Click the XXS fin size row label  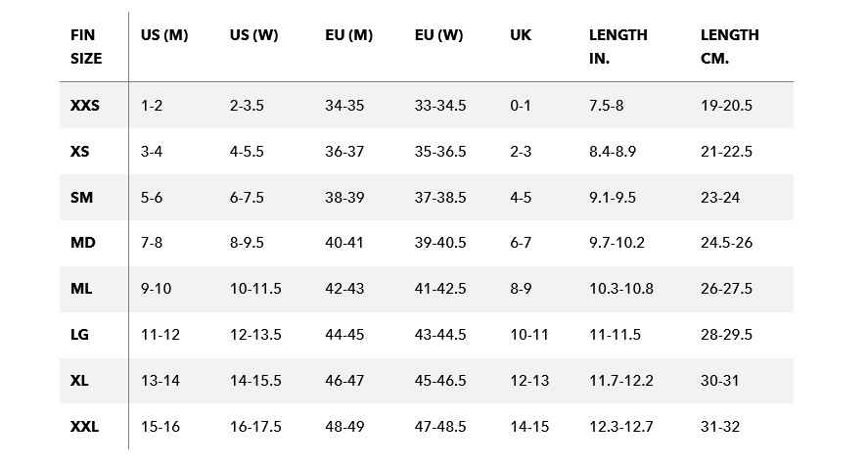85,106
